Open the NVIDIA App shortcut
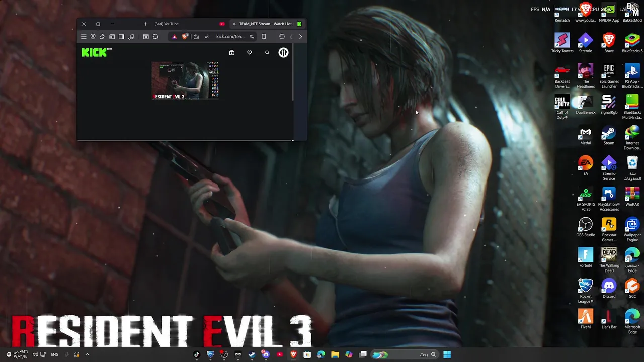Screen dimensions: 644x362 (609, 13)
